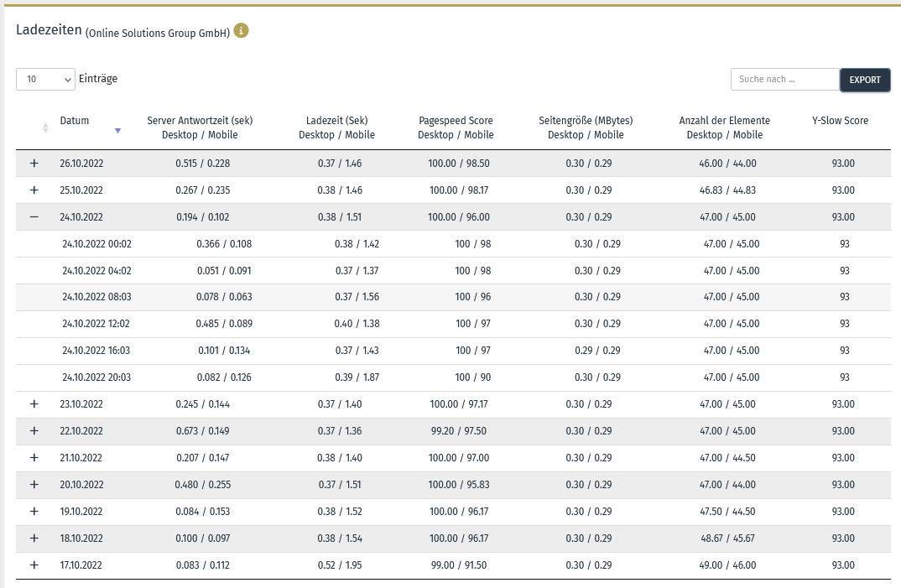
Task: Export the table with the EXPORT button
Action: (x=865, y=80)
